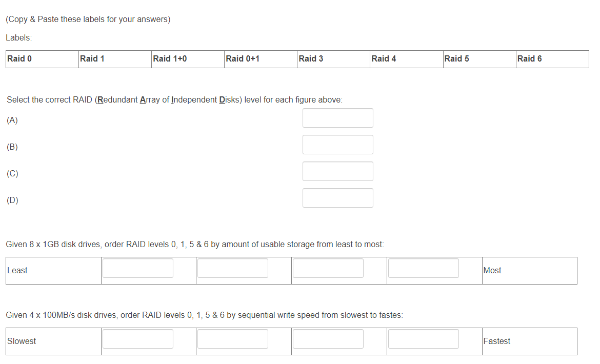Click the answer box for figure (A)
The height and width of the screenshot is (364, 600).
(337, 118)
